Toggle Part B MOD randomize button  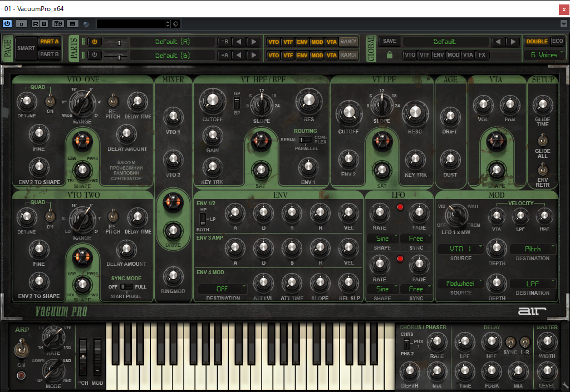click(317, 55)
